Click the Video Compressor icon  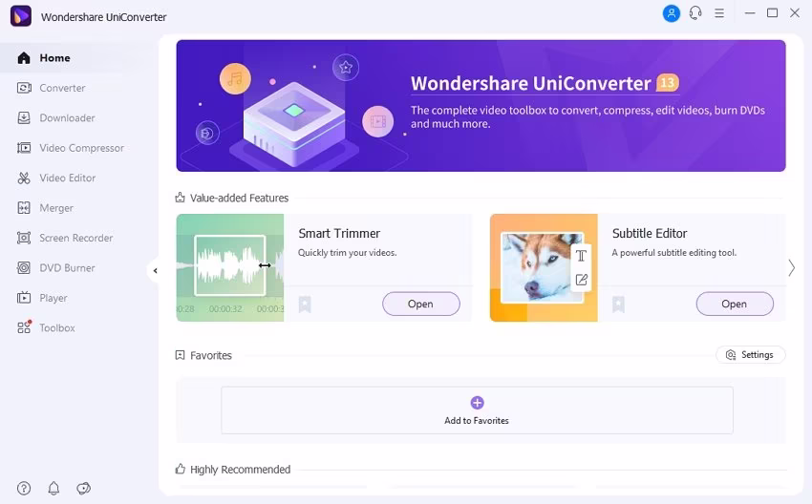24,148
